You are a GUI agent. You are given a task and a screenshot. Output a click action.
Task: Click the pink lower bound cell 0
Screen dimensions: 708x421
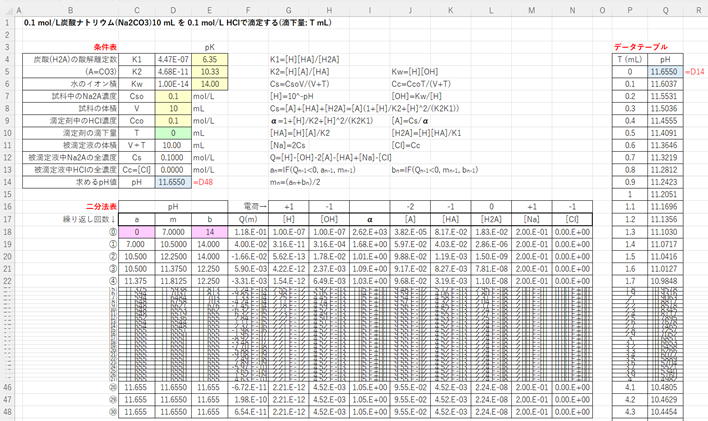click(137, 232)
